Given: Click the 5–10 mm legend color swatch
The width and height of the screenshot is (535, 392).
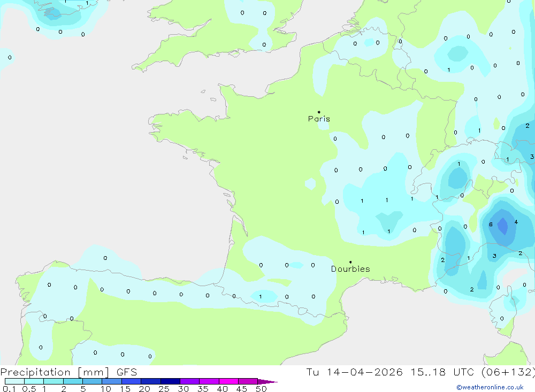Looking at the screenshot, I should tap(92, 381).
